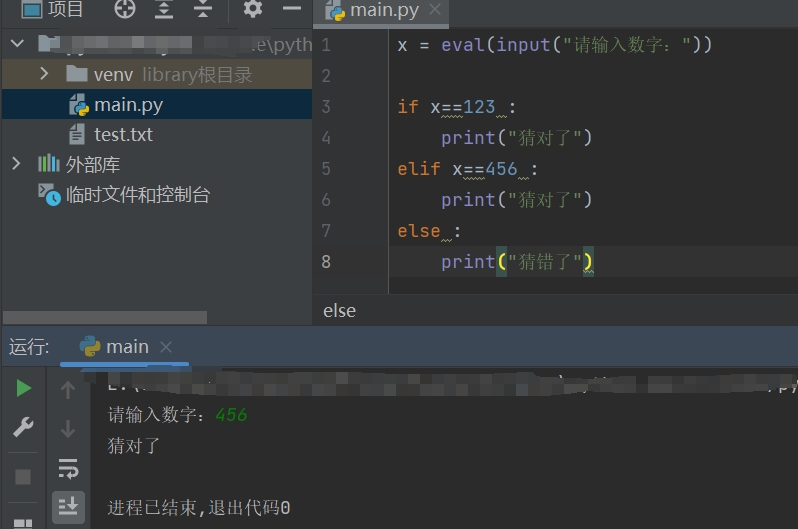Expand the venv folder
Screen dimensions: 798x529
[44, 74]
